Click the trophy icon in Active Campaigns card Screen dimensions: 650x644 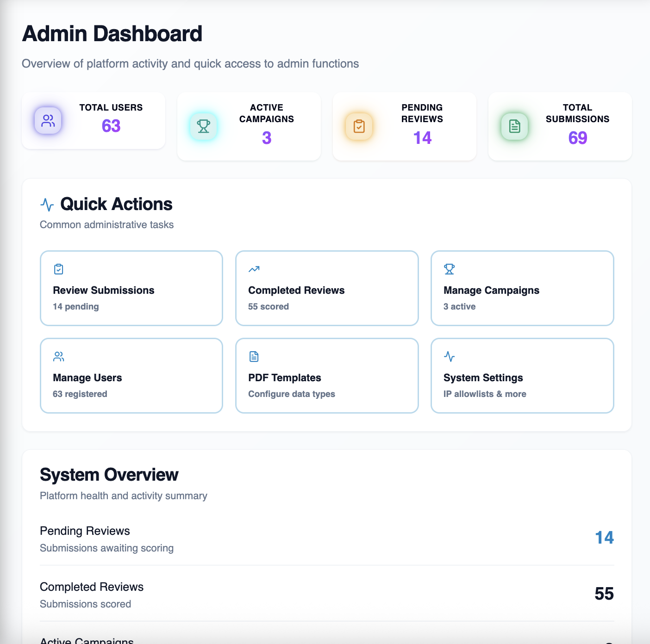[x=204, y=126]
